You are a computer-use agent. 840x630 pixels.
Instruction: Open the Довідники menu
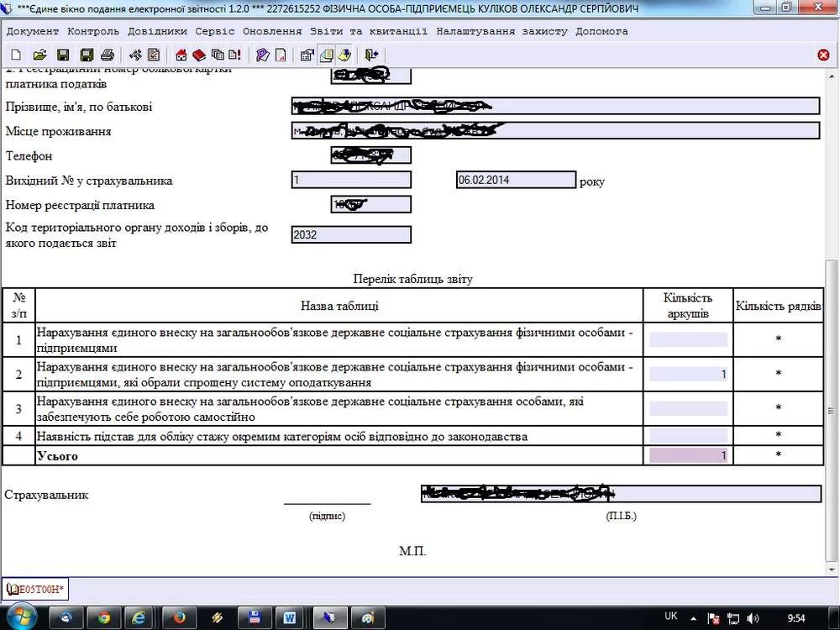158,31
